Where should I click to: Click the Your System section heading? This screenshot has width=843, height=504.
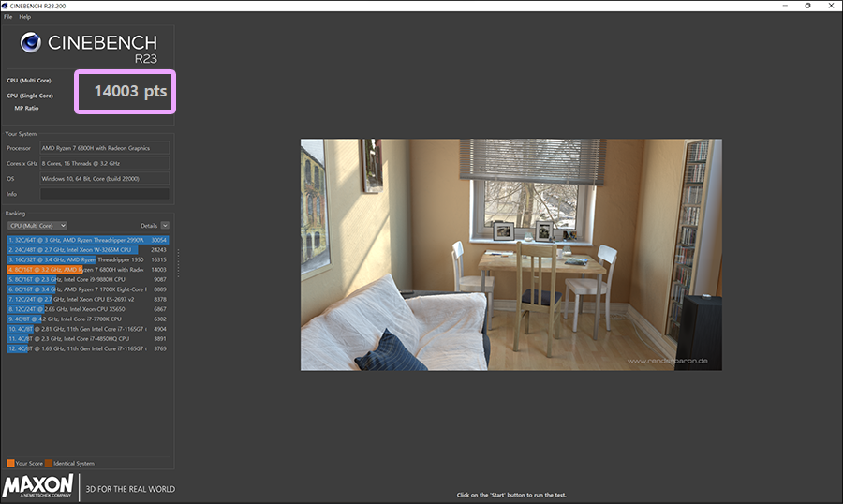[21, 134]
